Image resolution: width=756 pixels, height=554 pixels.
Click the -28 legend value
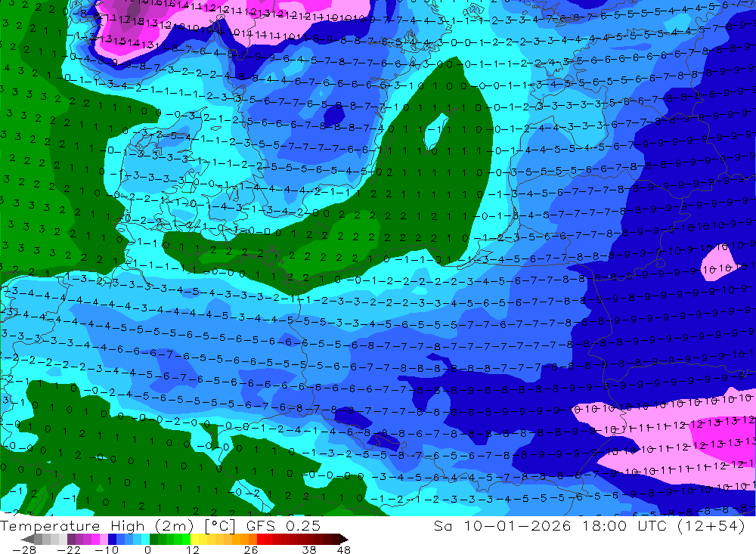tap(24, 549)
